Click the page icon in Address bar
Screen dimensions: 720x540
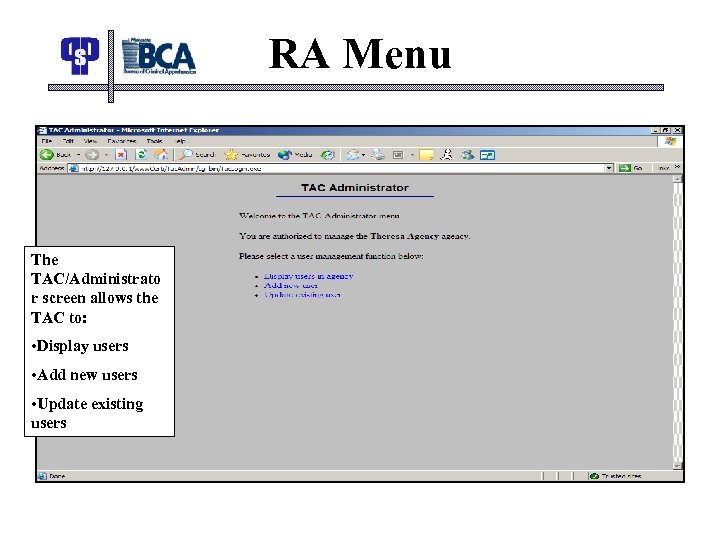tap(73, 168)
